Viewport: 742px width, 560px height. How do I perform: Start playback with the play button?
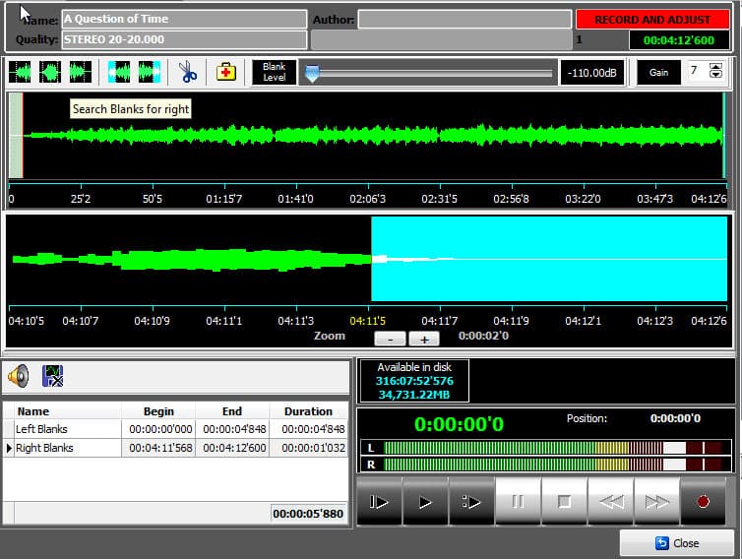(425, 502)
